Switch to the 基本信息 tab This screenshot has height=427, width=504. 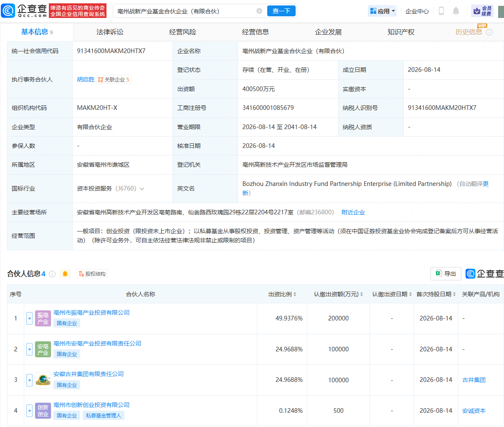point(37,32)
